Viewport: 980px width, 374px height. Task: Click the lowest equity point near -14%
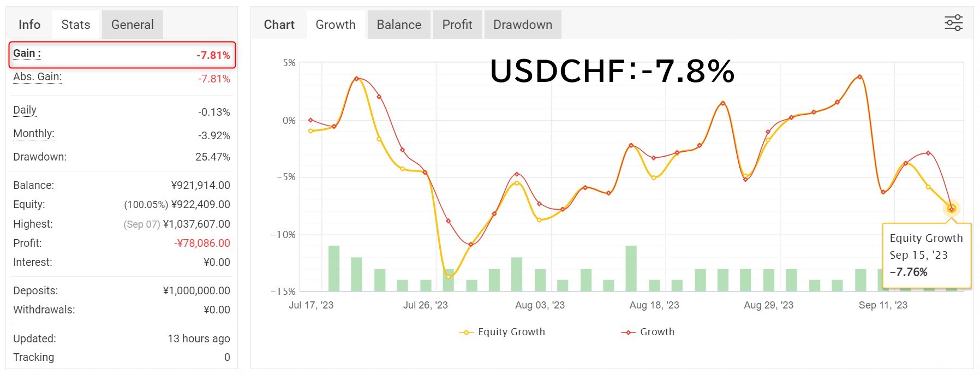click(x=449, y=277)
